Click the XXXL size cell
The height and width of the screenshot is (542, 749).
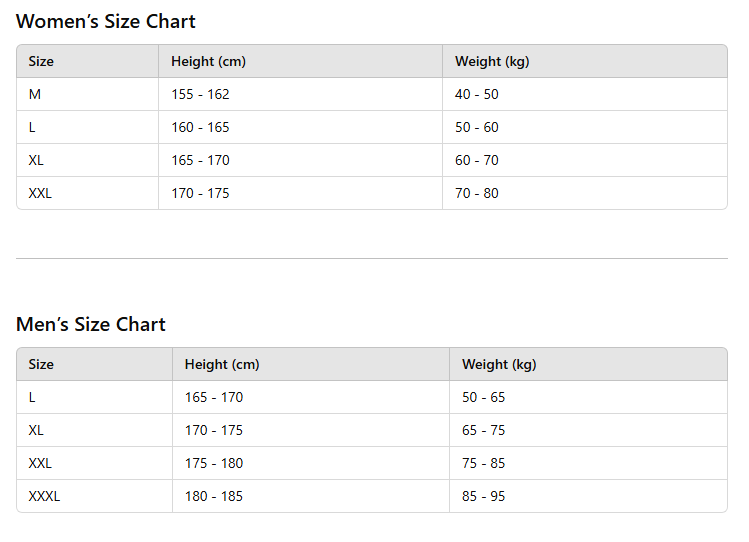click(44, 496)
